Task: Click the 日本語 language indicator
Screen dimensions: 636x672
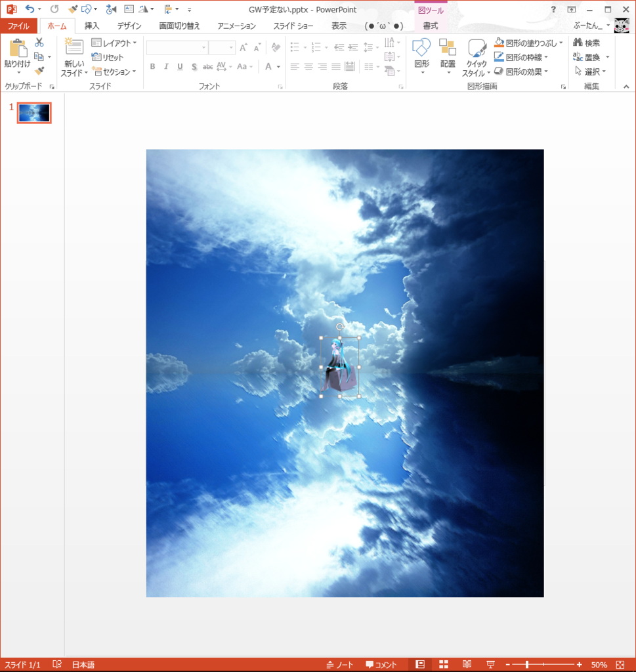Action: click(83, 664)
